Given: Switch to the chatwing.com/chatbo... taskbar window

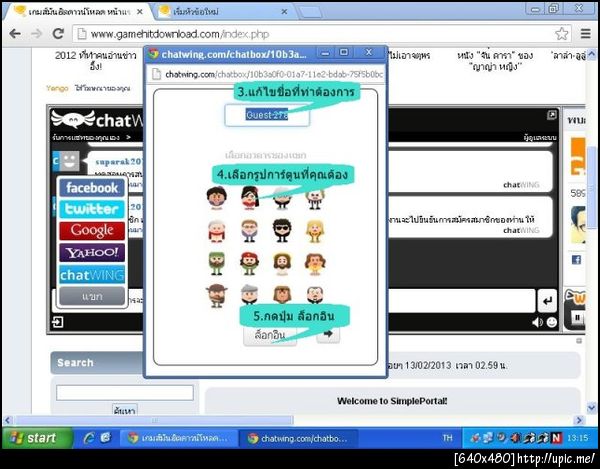Looking at the screenshot, I should coord(298,438).
